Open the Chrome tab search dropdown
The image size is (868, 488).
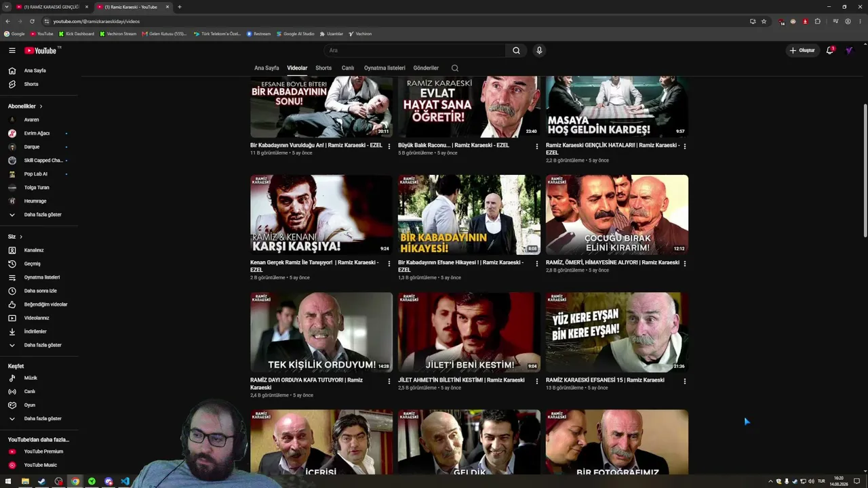tap(7, 7)
